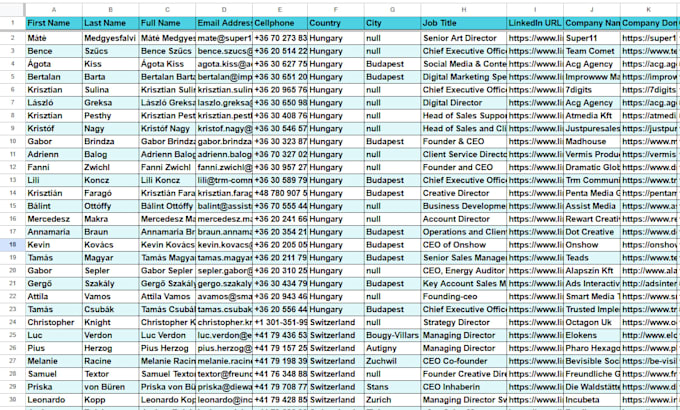Click the 'City' header cell

tap(392, 23)
